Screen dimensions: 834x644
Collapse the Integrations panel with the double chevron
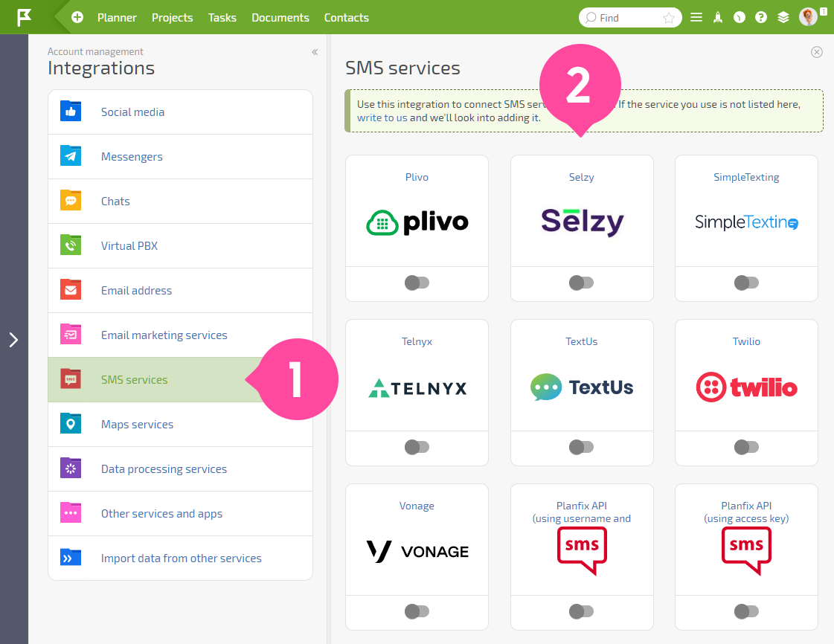tap(315, 52)
